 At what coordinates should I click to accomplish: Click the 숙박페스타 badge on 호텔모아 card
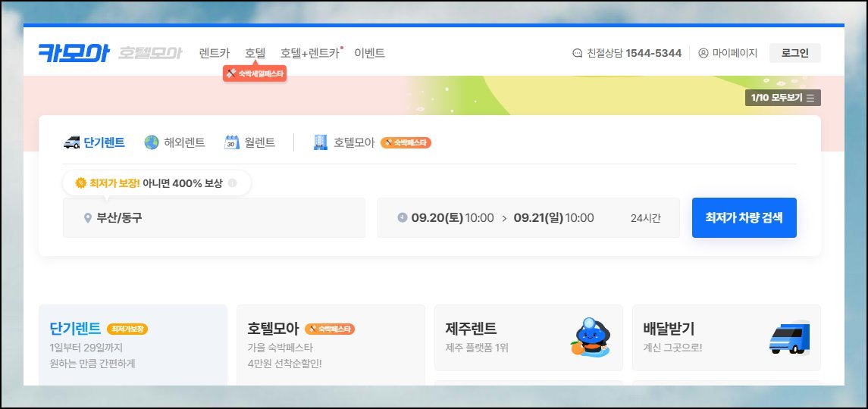coord(330,329)
